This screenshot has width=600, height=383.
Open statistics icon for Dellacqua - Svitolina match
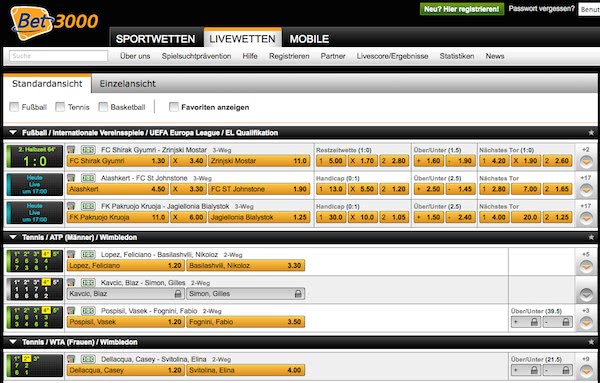71,359
